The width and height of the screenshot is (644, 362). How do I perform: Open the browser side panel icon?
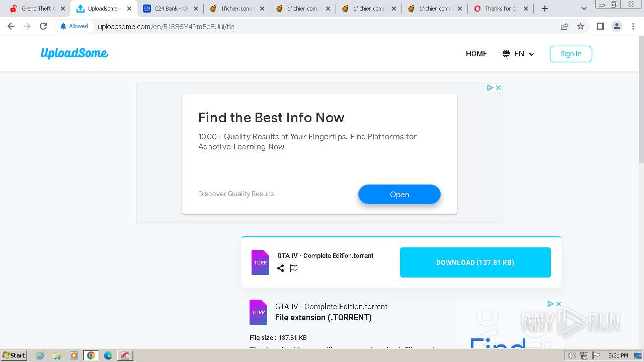600,26
